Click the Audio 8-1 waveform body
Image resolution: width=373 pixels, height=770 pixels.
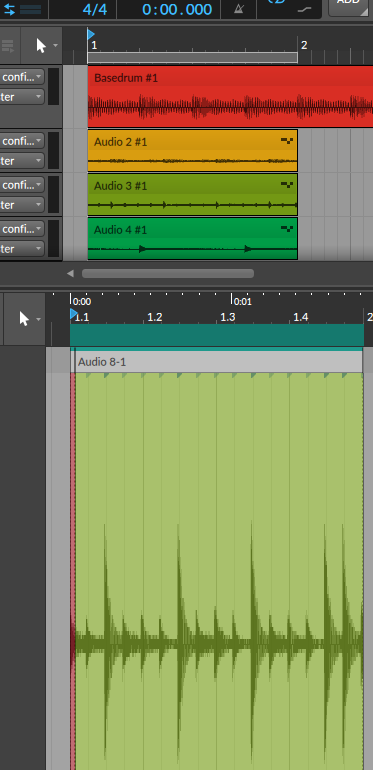(219, 572)
